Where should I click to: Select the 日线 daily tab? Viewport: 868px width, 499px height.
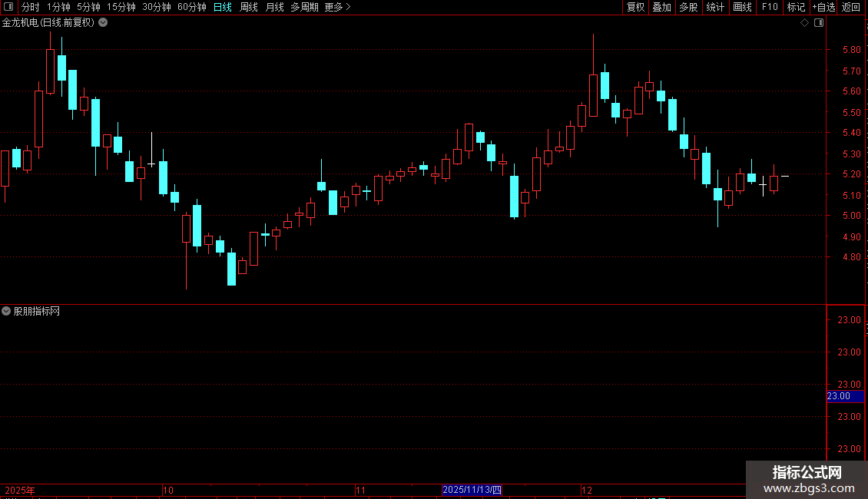click(x=223, y=7)
